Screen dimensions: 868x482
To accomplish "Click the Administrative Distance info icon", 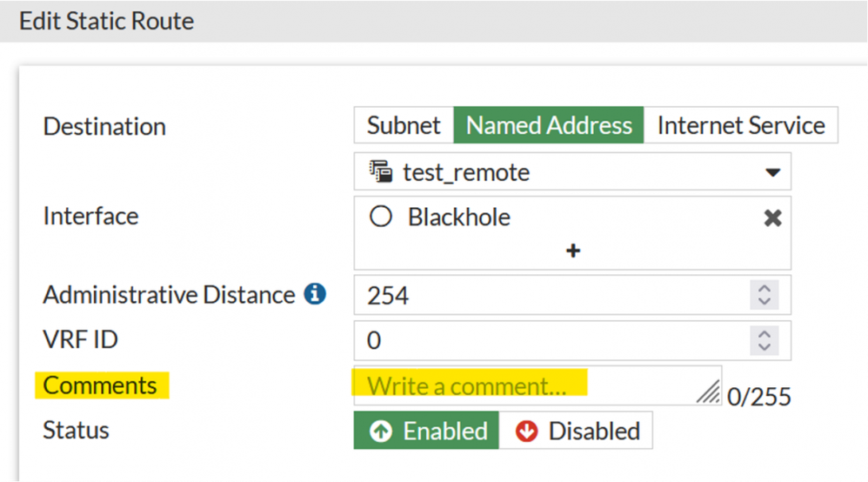I will click(x=315, y=295).
